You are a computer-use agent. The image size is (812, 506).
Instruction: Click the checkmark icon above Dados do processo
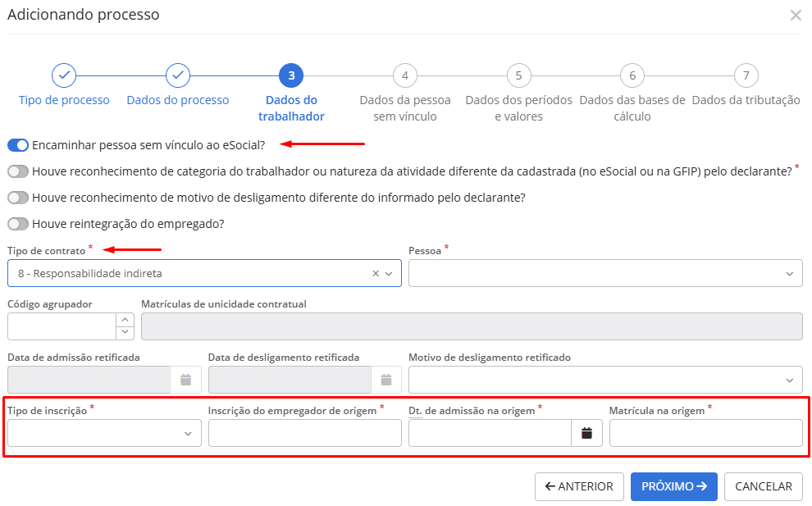coord(178,75)
